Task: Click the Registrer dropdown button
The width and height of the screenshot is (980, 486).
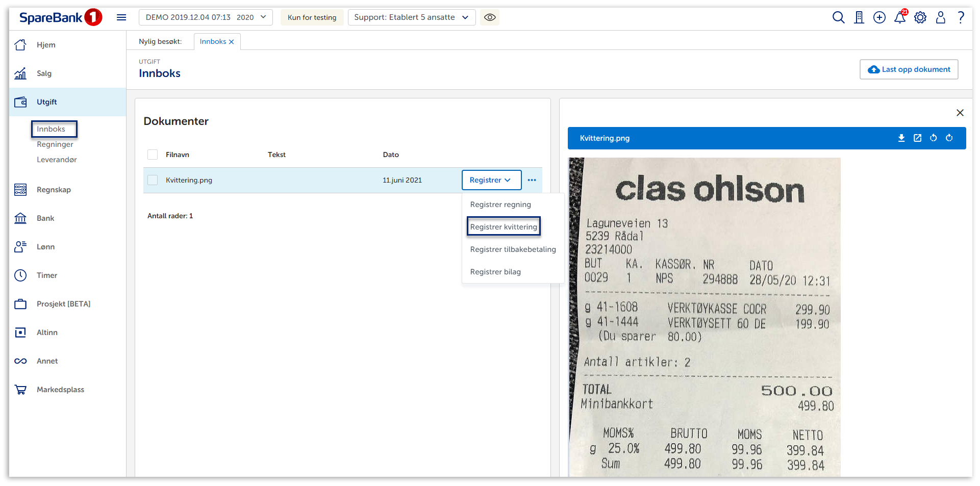Action: 491,180
